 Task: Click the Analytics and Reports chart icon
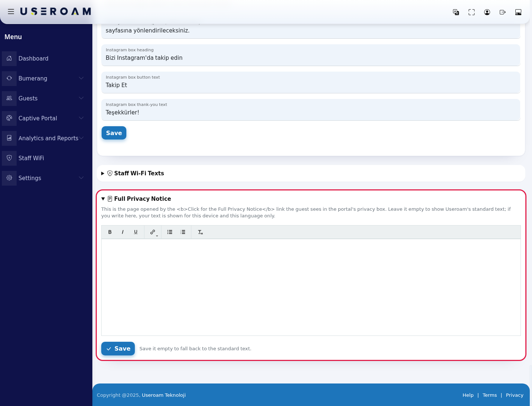pyautogui.click(x=9, y=138)
